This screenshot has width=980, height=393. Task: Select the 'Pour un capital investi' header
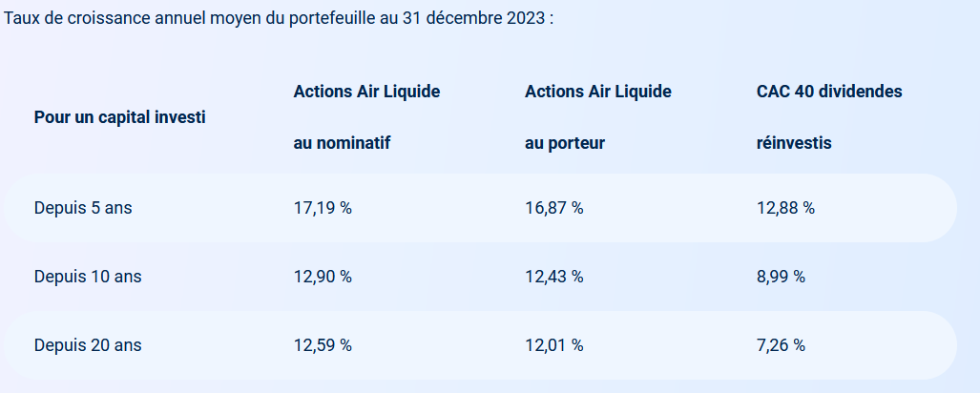120,117
